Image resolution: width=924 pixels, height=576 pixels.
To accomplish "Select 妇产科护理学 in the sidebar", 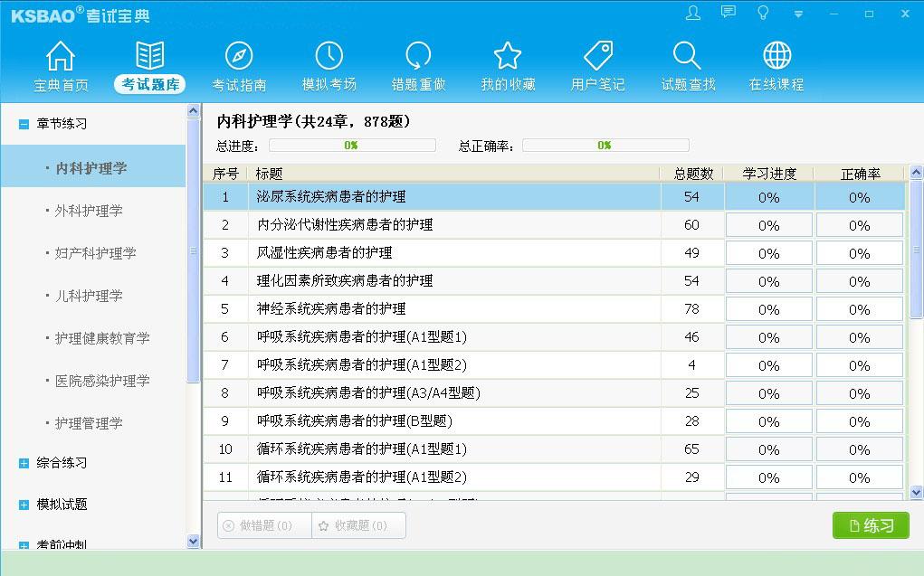I will pos(95,252).
